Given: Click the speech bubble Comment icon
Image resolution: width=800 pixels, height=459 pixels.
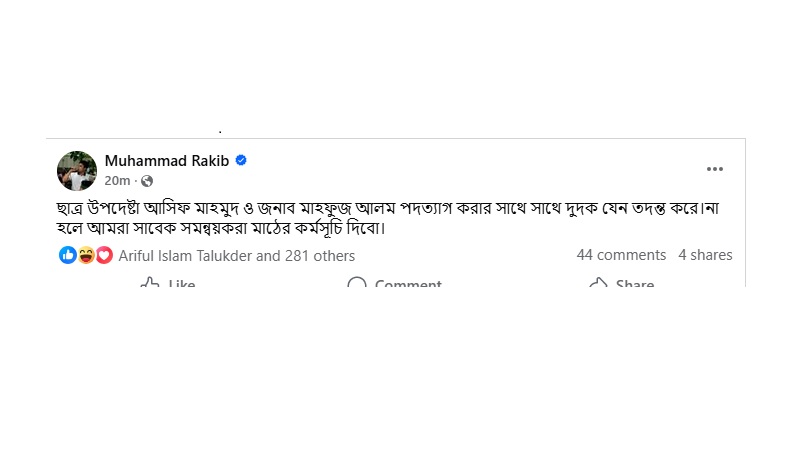Looking at the screenshot, I should (x=357, y=283).
